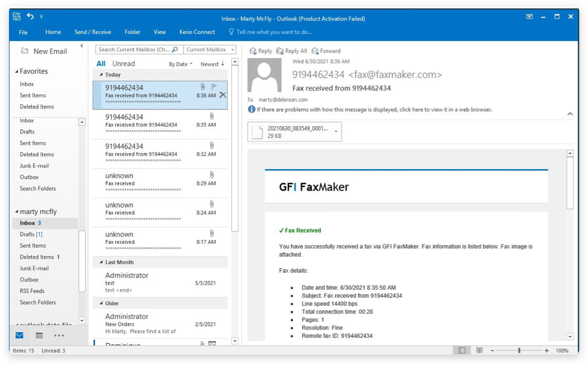Select Inbox with 3 unread items

point(45,223)
